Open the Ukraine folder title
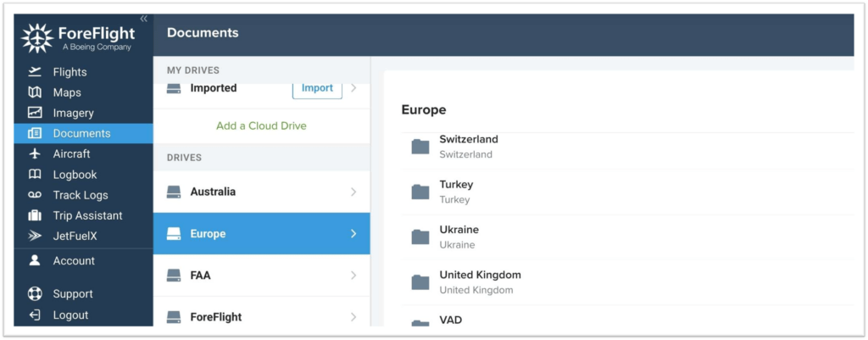The height and width of the screenshot is (340, 868). click(x=459, y=229)
